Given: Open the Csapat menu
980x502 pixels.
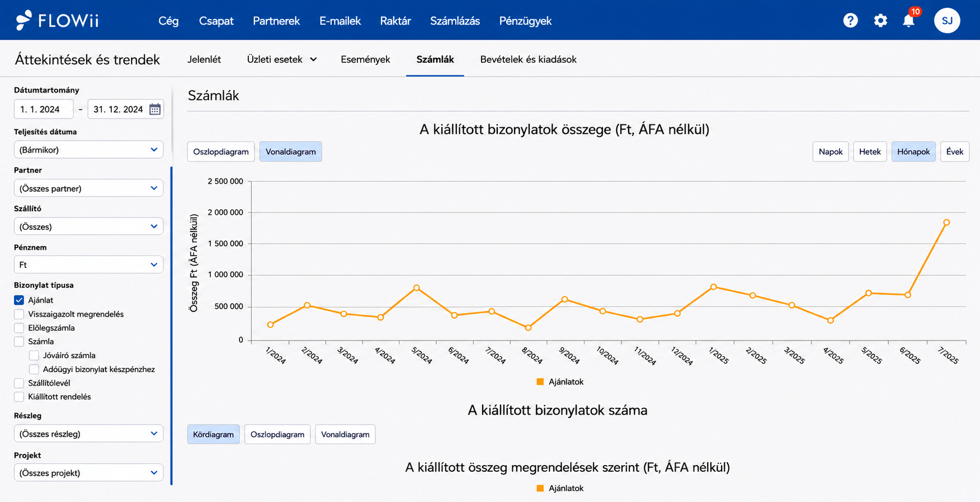Looking at the screenshot, I should 216,21.
